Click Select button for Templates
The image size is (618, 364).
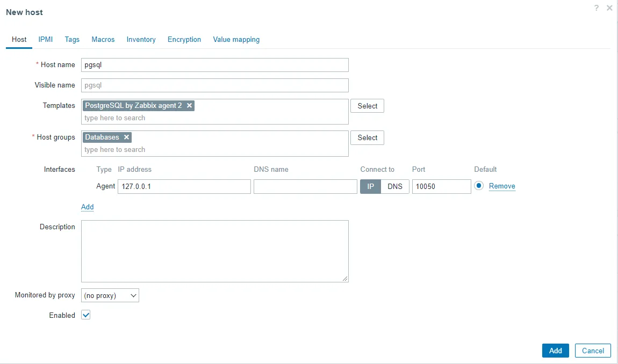368,106
